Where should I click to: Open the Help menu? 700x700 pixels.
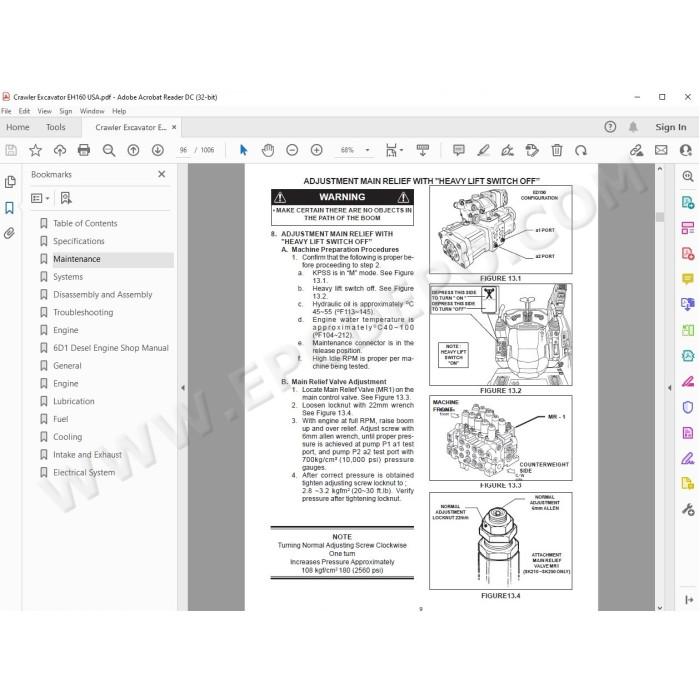pyautogui.click(x=119, y=111)
